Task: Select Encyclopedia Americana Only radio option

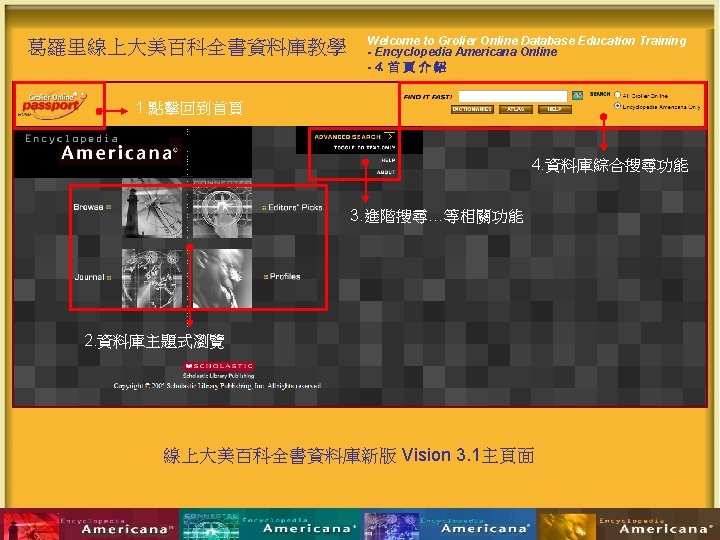Action: pyautogui.click(x=618, y=106)
